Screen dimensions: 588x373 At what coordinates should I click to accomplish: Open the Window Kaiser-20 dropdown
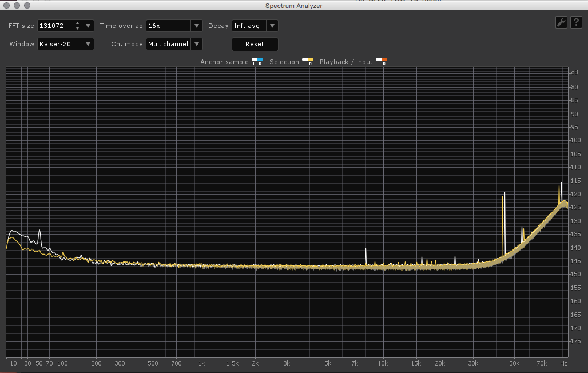[x=88, y=44]
